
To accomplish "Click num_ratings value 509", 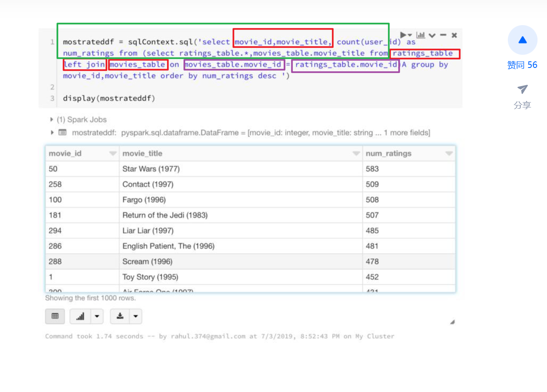I will [372, 184].
